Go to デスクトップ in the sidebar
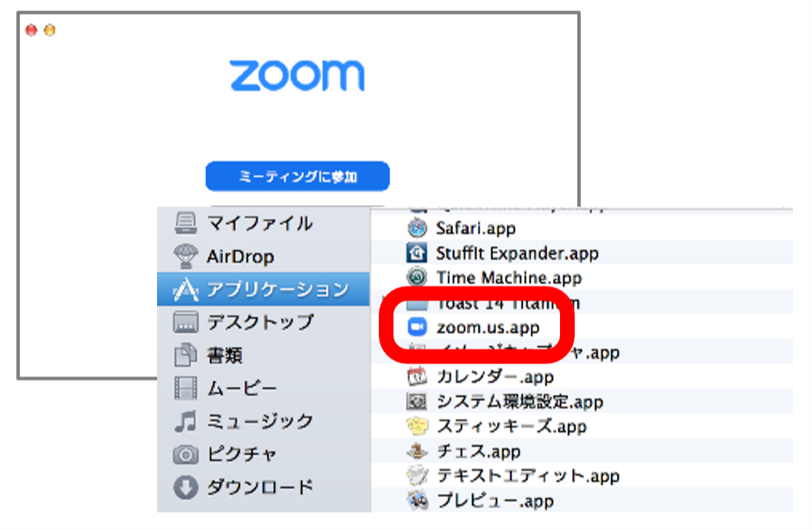This screenshot has height=530, width=812. coord(263,322)
